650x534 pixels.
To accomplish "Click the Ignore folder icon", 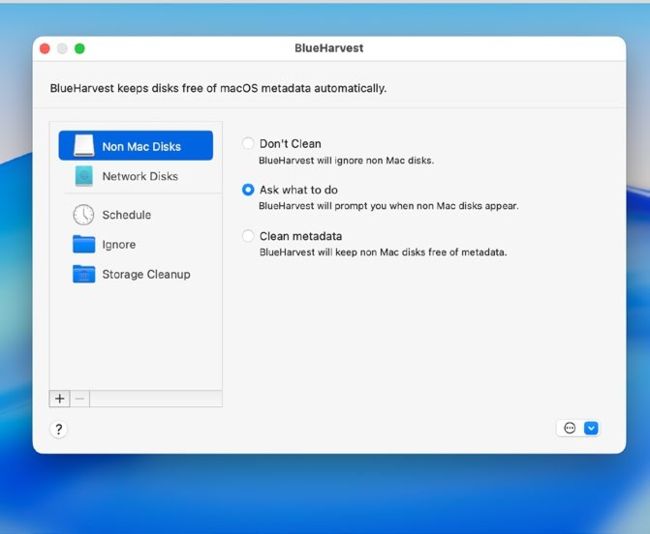I will point(84,244).
